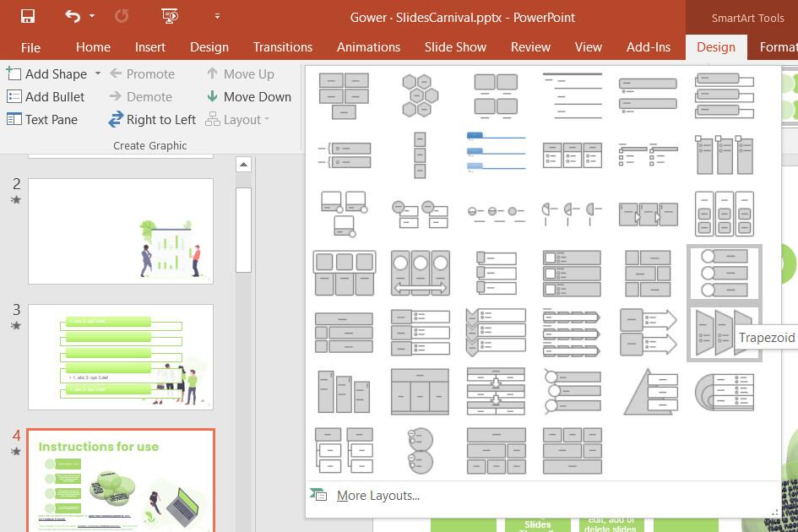Switch to the Animations tab
The height and width of the screenshot is (532, 798).
tap(368, 47)
